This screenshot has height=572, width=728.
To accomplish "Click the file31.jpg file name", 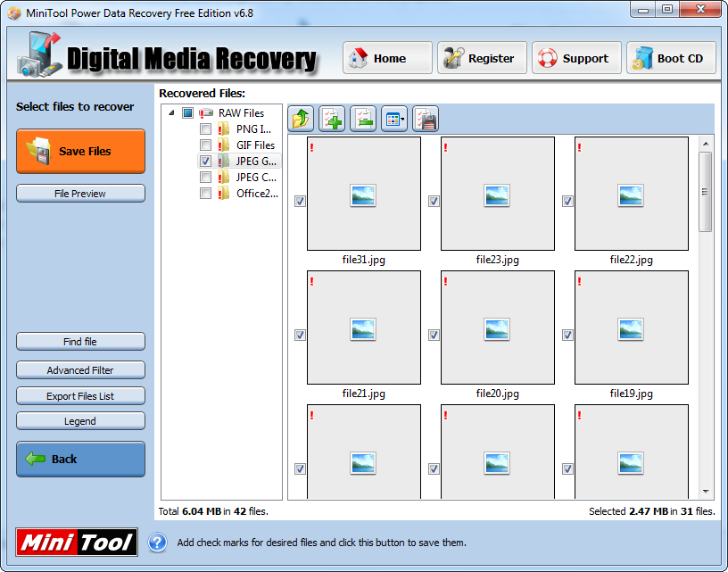I will pos(363,260).
